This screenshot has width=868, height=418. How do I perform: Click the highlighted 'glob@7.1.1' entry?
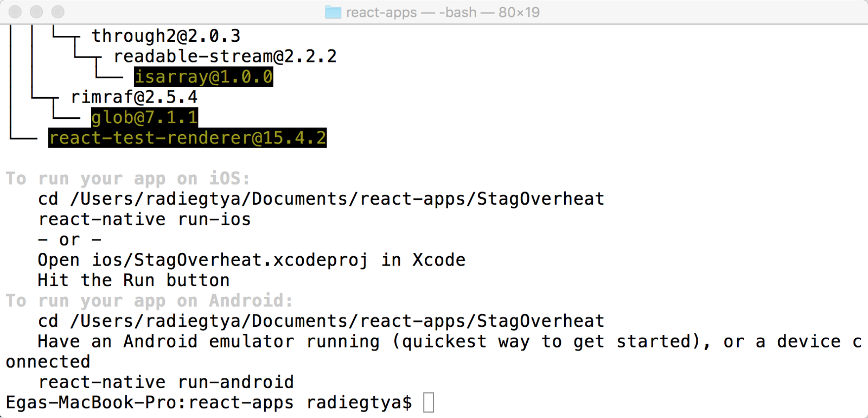pyautogui.click(x=144, y=117)
